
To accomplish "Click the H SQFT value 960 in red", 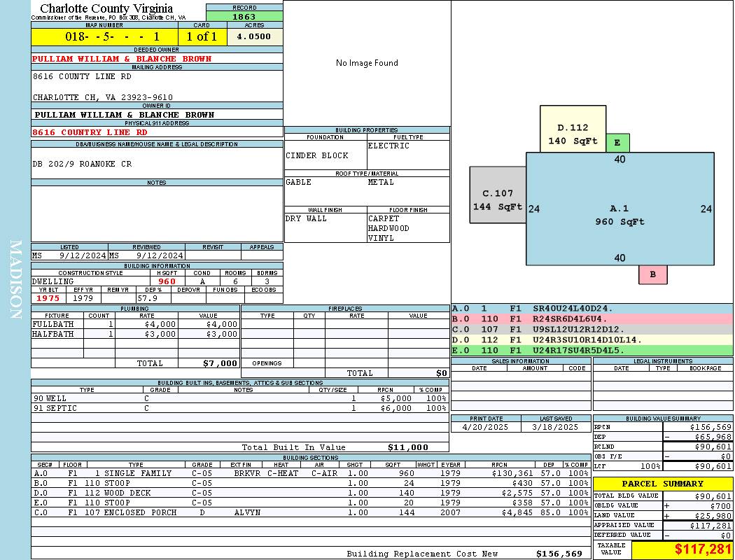I will (x=167, y=281).
